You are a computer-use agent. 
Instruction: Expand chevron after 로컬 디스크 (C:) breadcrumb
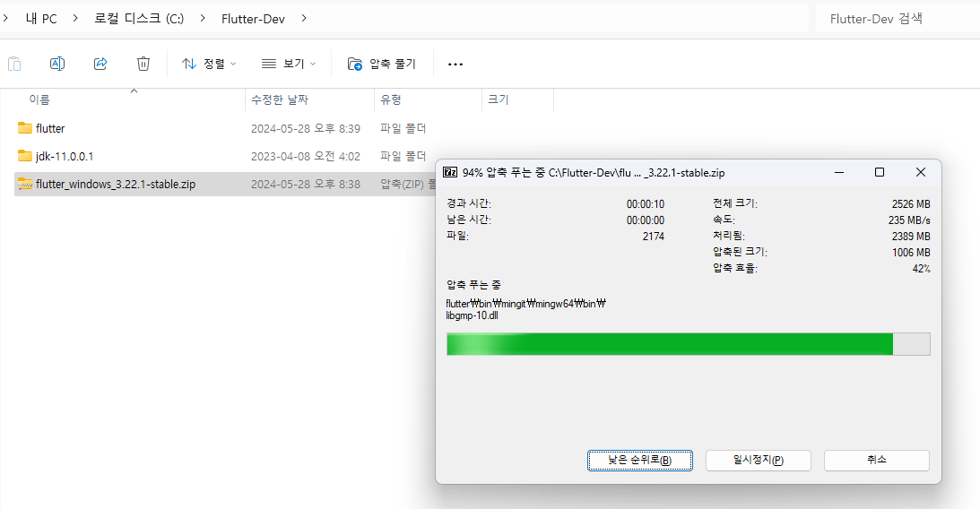tap(203, 19)
